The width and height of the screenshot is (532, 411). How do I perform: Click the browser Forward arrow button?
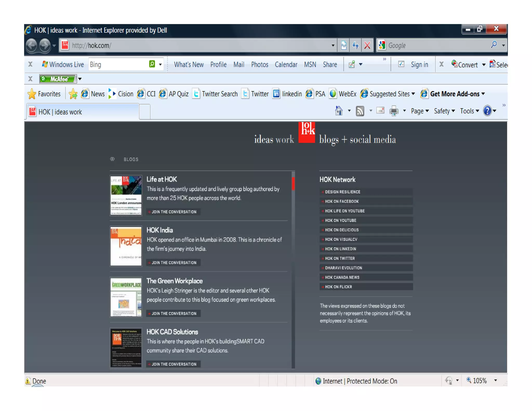[x=45, y=45]
